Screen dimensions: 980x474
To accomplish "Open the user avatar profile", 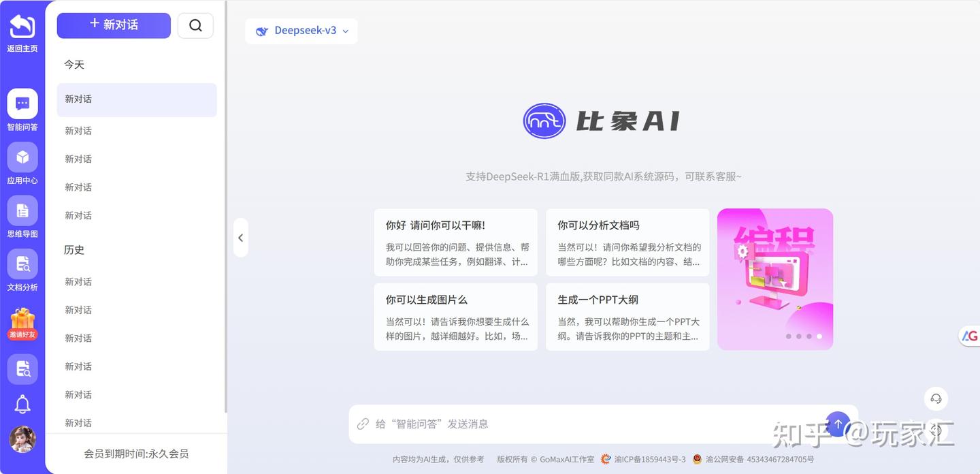I will click(x=22, y=439).
